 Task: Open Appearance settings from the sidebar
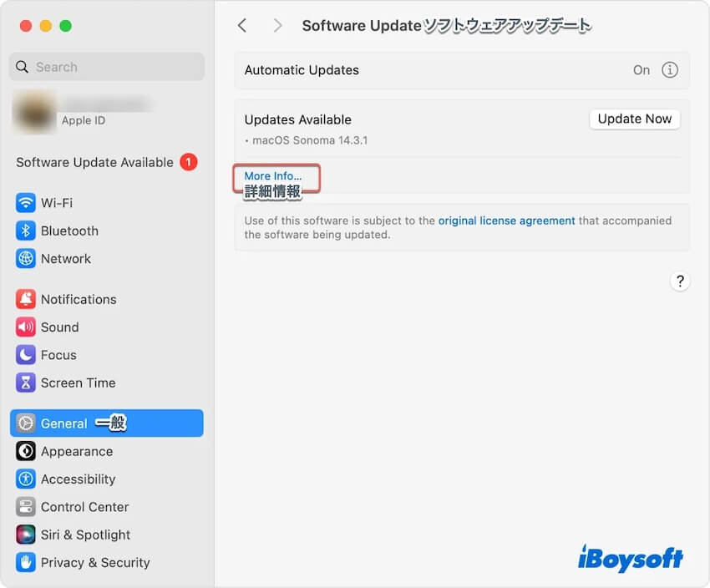pos(74,451)
